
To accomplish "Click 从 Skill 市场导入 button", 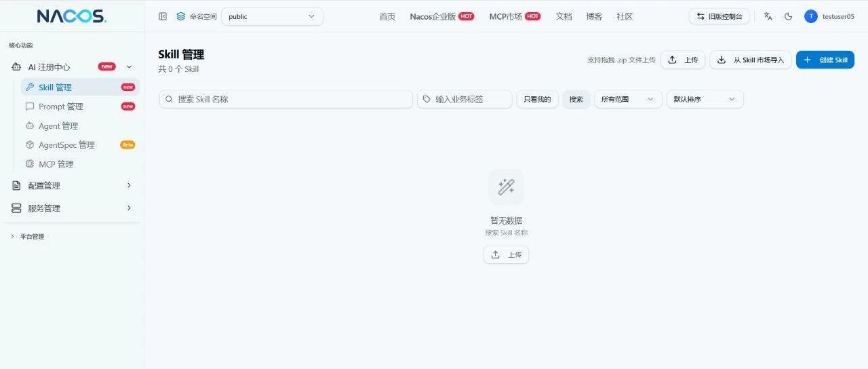I will (751, 60).
